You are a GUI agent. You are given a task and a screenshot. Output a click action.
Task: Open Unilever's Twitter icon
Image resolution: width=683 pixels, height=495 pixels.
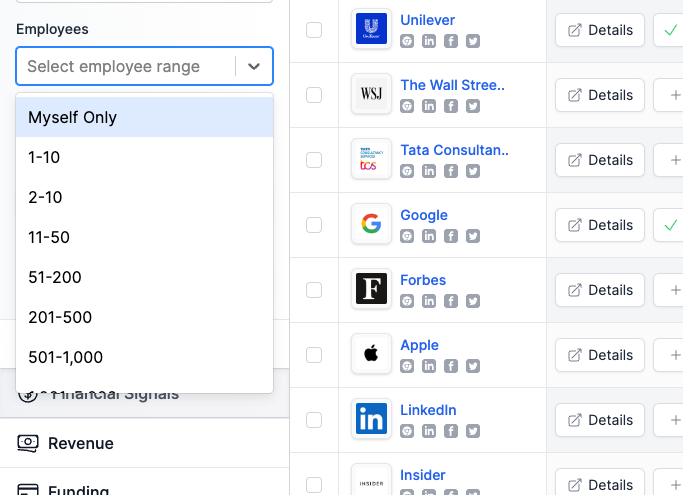473,41
